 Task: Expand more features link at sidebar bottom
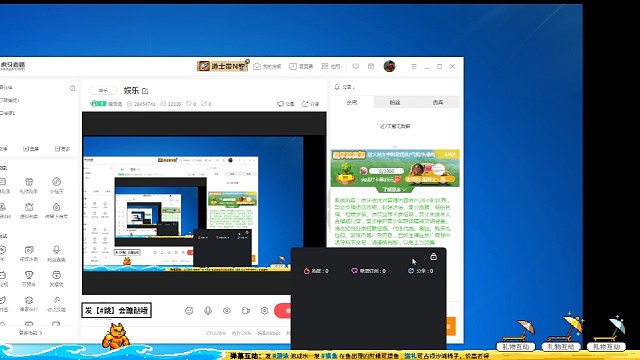coord(31,333)
